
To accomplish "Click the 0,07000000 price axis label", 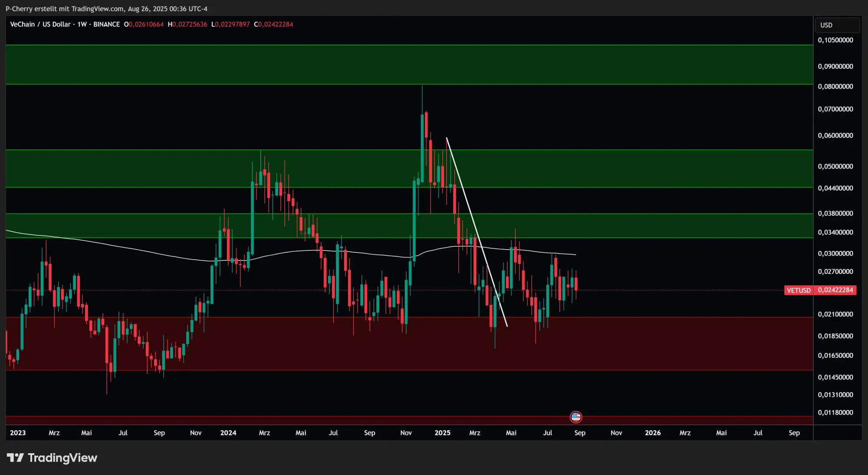I will [835, 109].
